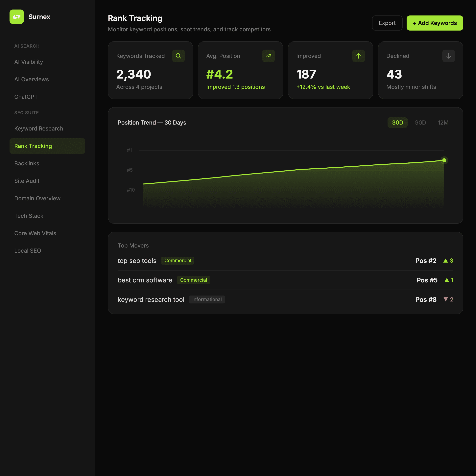Click the Export button
Screen dimensions: 476x476
point(387,23)
